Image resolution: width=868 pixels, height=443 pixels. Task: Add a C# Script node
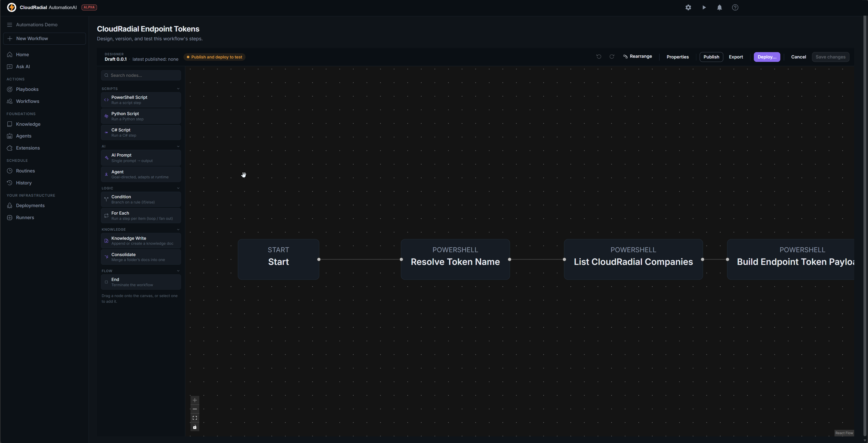[141, 133]
